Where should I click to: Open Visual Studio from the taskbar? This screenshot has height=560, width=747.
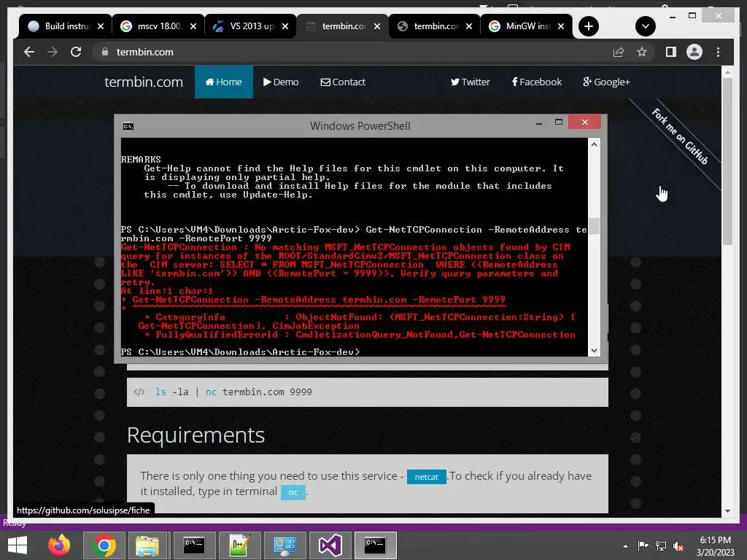click(x=330, y=545)
